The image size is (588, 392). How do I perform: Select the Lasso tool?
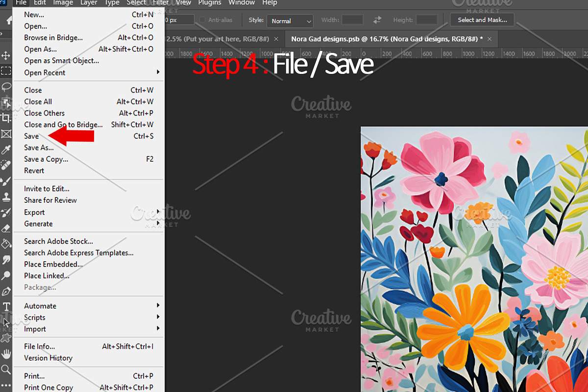tap(6, 87)
